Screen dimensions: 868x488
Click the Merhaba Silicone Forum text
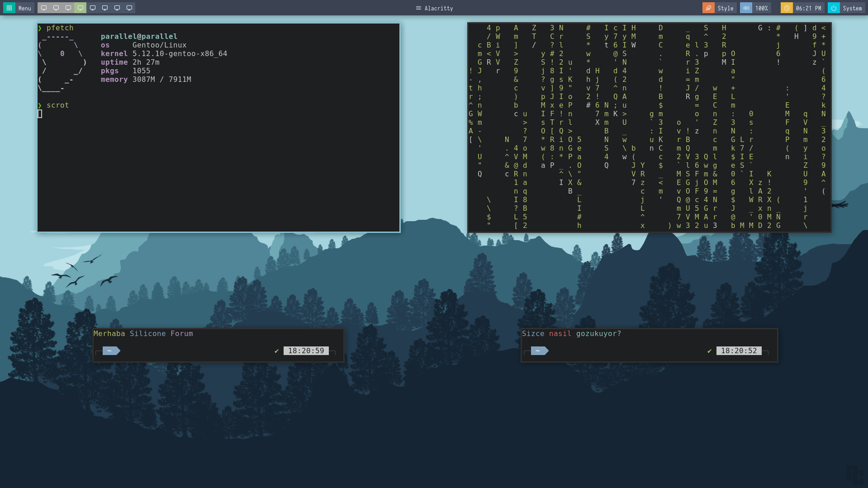(x=143, y=334)
